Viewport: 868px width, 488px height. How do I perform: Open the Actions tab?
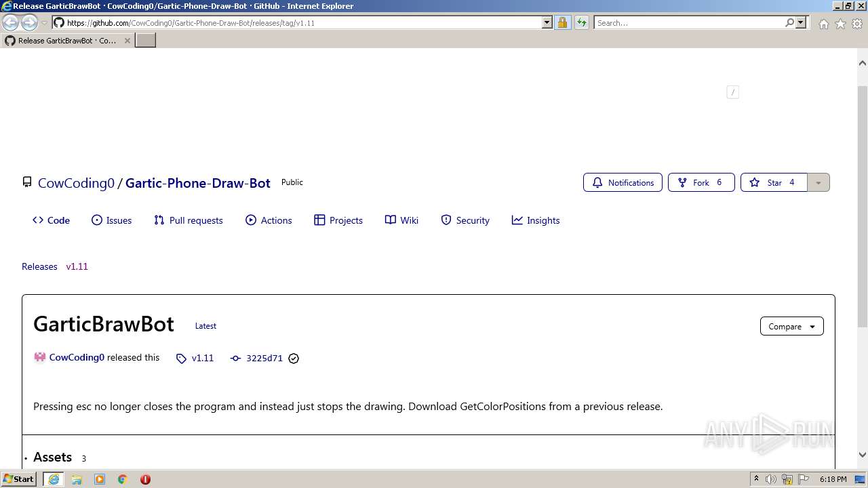tap(269, 220)
